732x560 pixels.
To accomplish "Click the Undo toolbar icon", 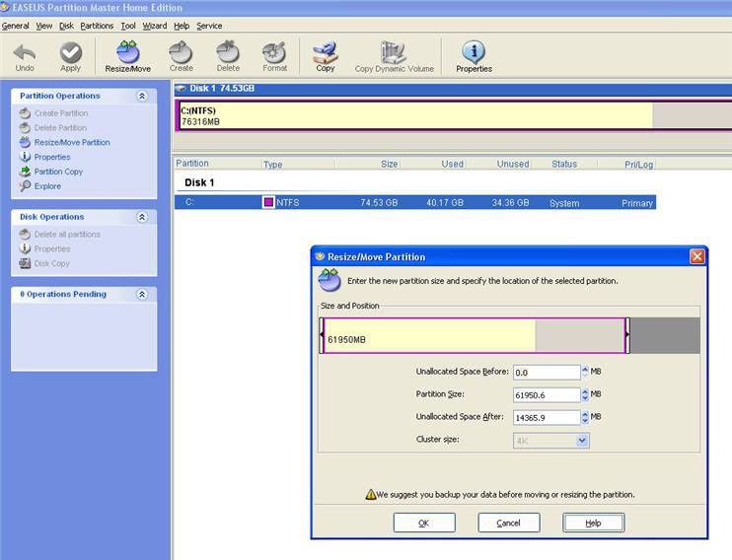I will click(25, 57).
